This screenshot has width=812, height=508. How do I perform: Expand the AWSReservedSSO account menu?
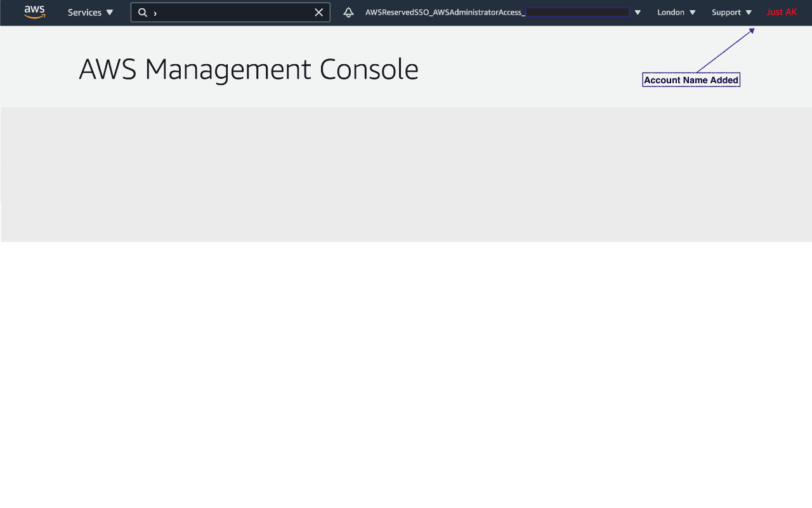503,12
